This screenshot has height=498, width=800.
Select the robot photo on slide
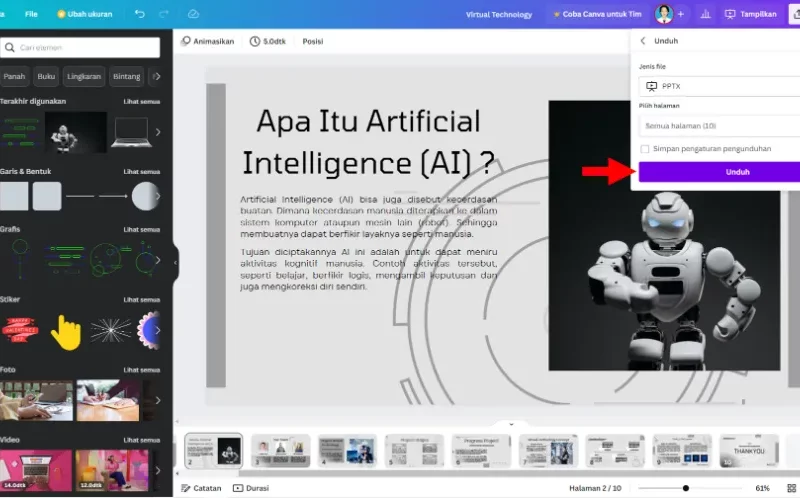pyautogui.click(x=664, y=235)
